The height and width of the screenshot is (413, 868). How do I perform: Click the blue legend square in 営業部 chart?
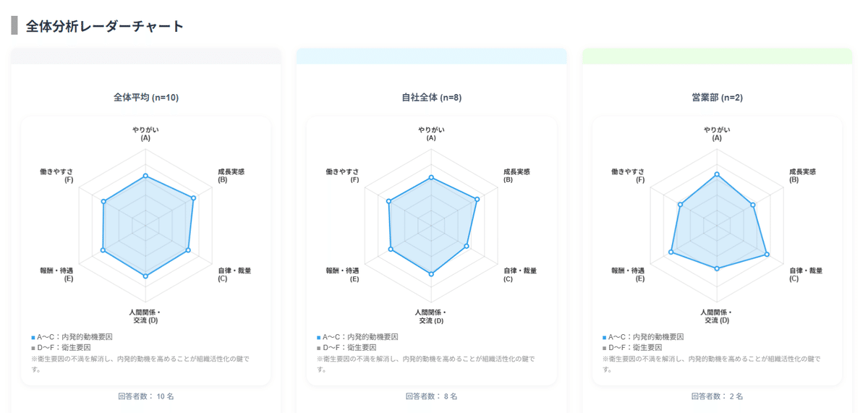pyautogui.click(x=604, y=338)
